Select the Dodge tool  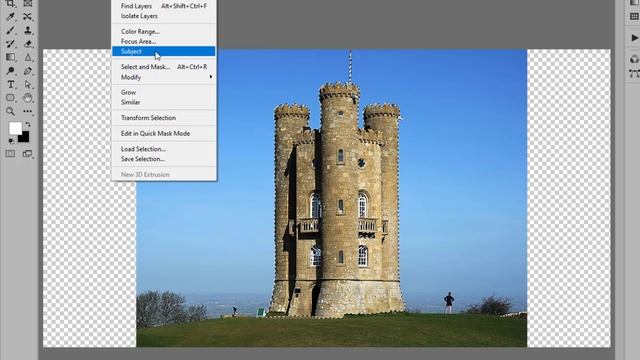coord(11,71)
